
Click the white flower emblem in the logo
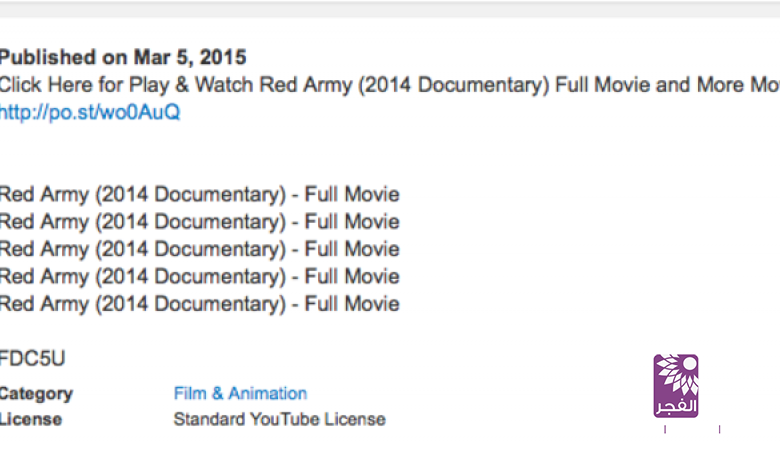coord(677,375)
